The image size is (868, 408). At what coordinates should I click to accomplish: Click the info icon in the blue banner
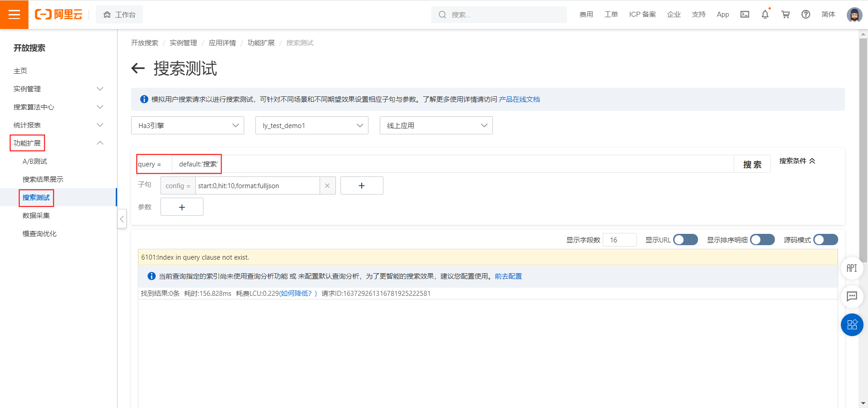click(x=144, y=99)
